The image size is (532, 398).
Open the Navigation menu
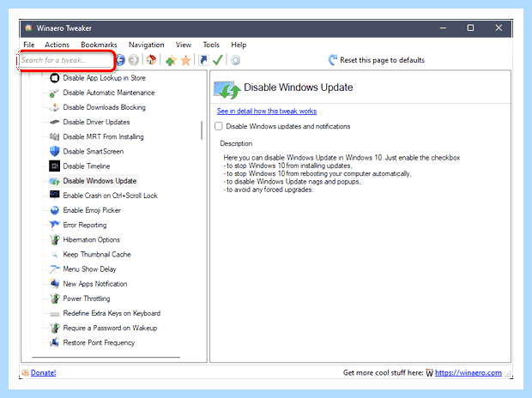tap(146, 45)
